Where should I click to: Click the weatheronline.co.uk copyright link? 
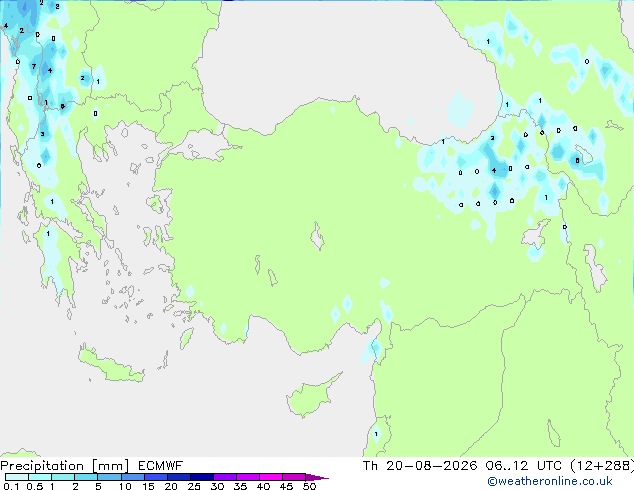549,481
